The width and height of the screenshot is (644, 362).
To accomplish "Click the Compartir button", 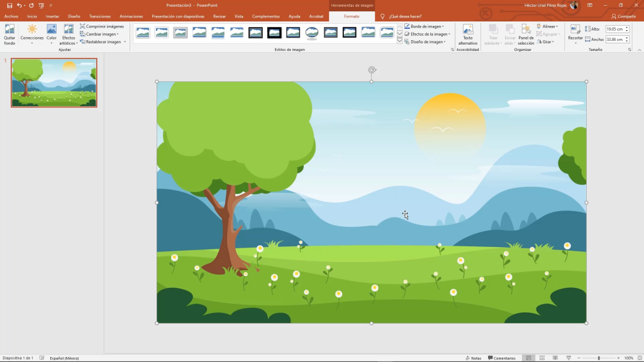I will click(623, 16).
